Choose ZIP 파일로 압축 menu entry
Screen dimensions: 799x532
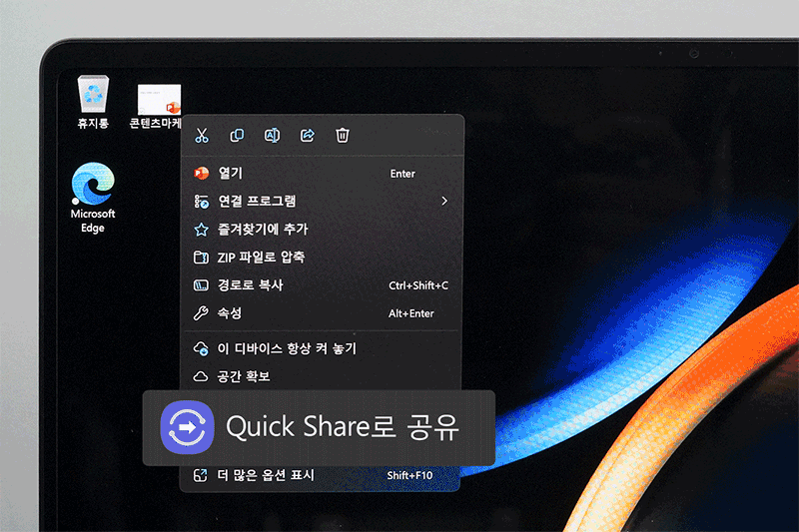[322, 258]
